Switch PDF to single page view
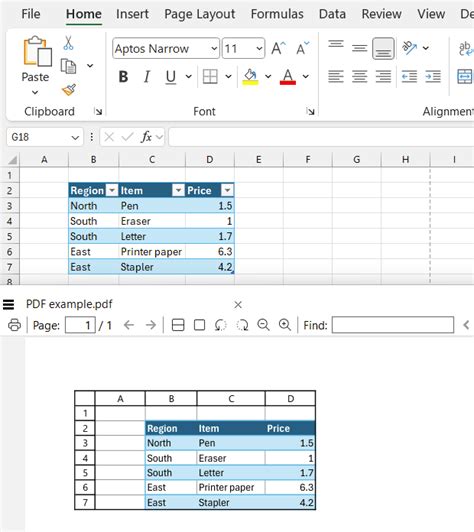This screenshot has width=474, height=532. [200, 325]
